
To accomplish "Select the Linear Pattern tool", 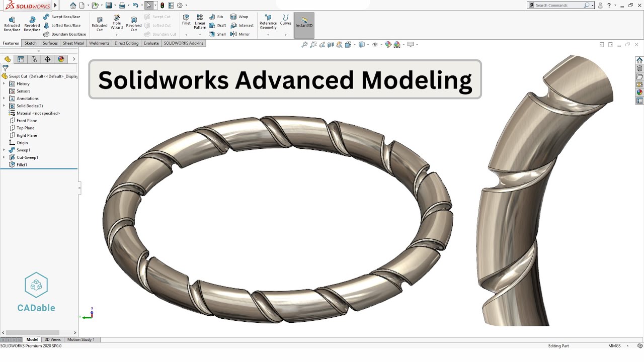I will click(200, 22).
